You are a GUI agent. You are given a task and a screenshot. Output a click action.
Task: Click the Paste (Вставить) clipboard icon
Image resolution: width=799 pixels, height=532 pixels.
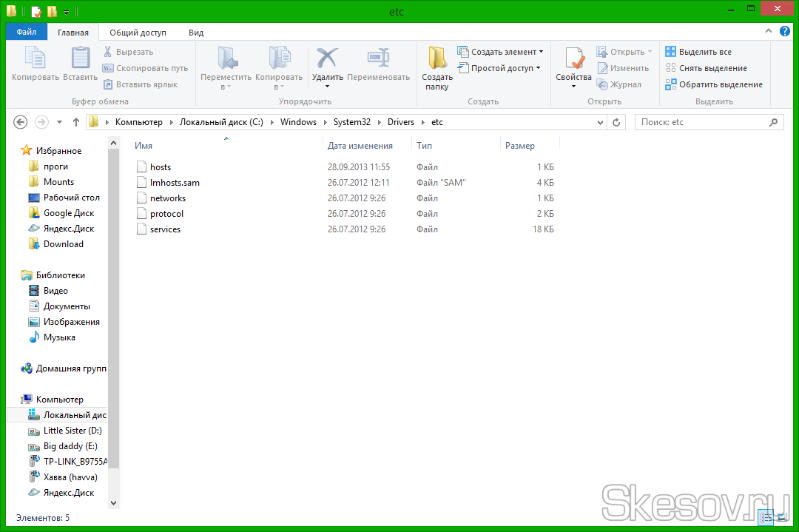click(80, 60)
